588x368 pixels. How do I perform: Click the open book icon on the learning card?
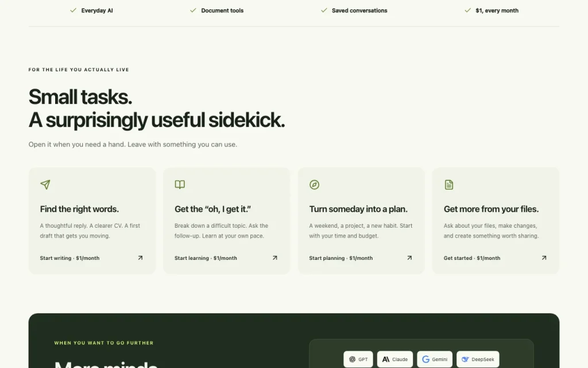[180, 185]
